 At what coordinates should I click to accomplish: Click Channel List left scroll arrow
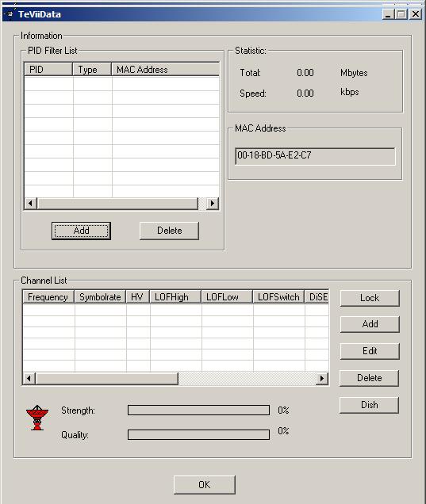[29, 378]
